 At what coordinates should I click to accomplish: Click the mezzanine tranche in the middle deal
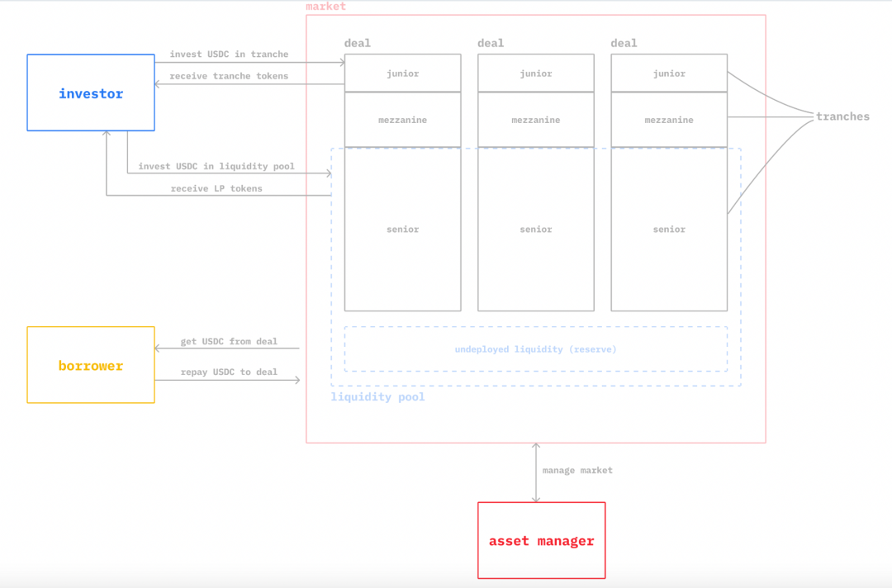click(x=535, y=120)
